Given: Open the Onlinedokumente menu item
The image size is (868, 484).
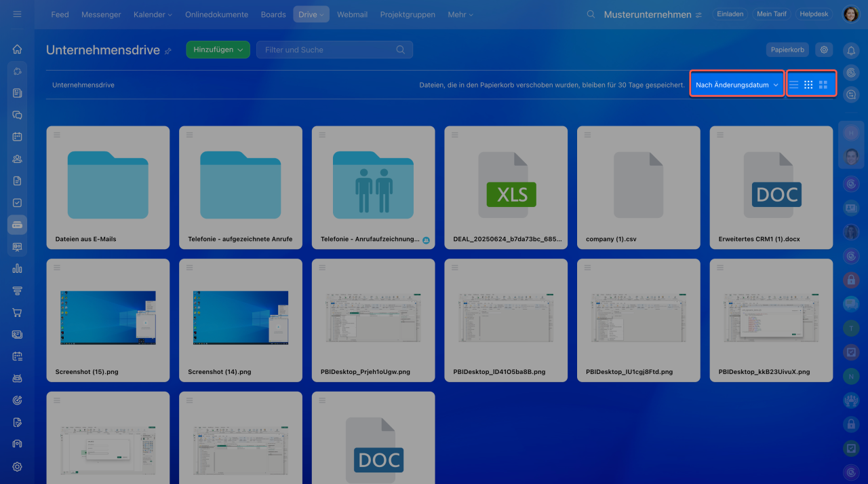Looking at the screenshot, I should pyautogui.click(x=217, y=14).
